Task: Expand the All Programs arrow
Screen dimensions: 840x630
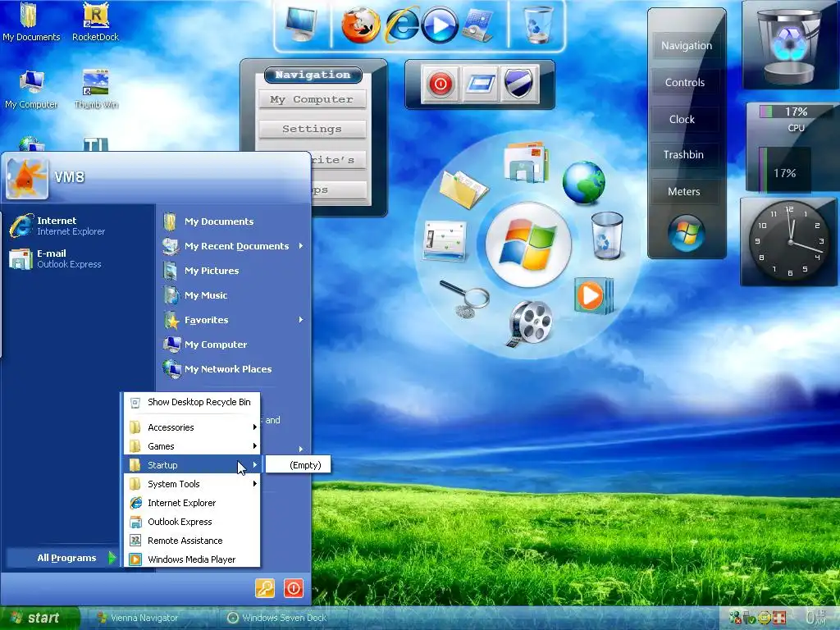Action: 112,558
